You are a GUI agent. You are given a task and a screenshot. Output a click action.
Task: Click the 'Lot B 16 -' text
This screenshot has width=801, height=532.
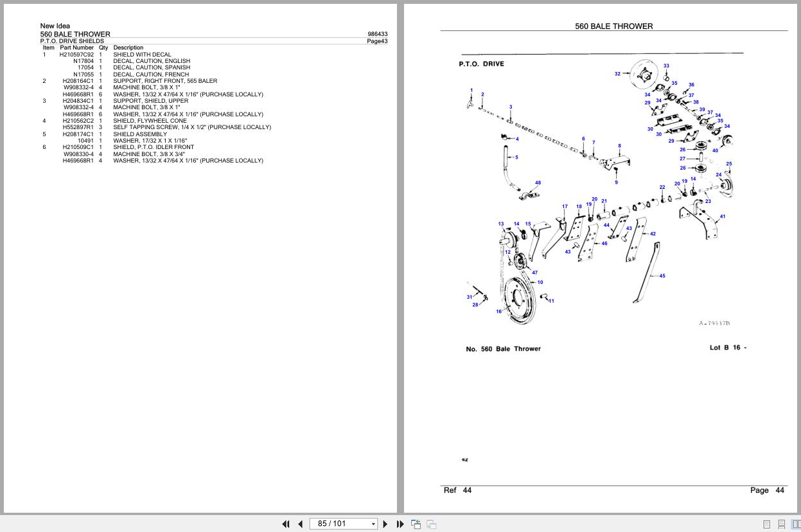(728, 348)
